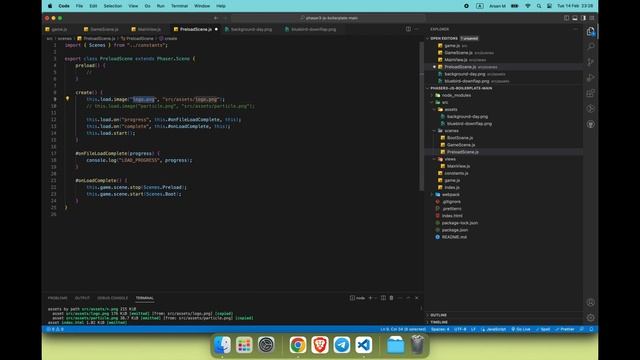
Task: Click Spaces: 4 indentation in status bar
Action: [440, 329]
